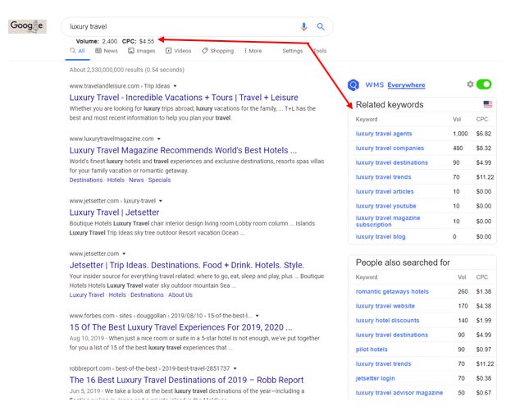The width and height of the screenshot is (515, 420).
Task: Activate voice search microphone icon
Action: tap(303, 26)
